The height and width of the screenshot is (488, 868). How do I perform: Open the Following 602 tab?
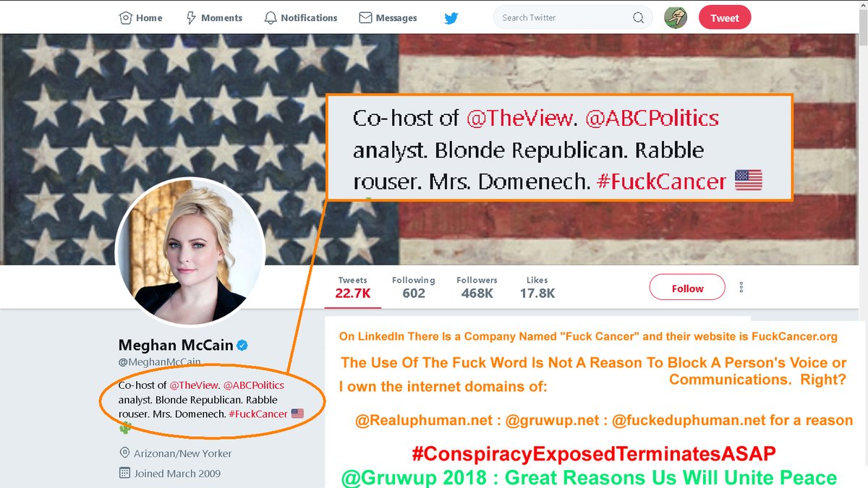tap(414, 287)
